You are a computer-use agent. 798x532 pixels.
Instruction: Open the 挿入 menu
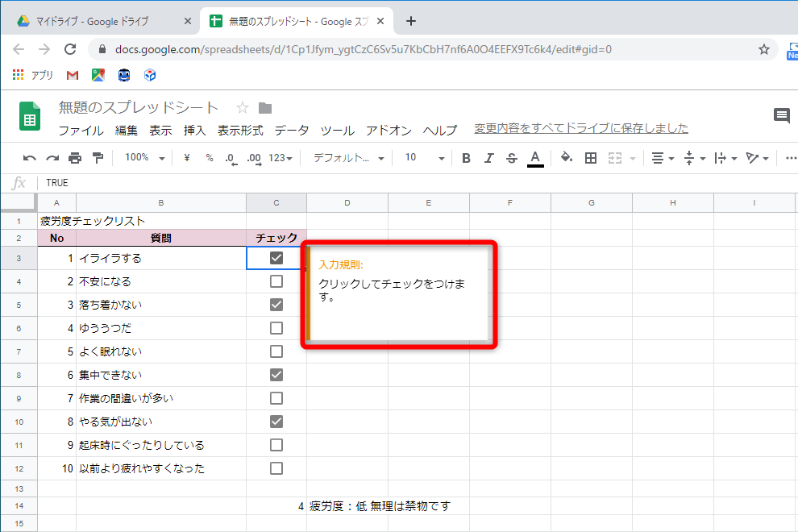[x=193, y=130]
